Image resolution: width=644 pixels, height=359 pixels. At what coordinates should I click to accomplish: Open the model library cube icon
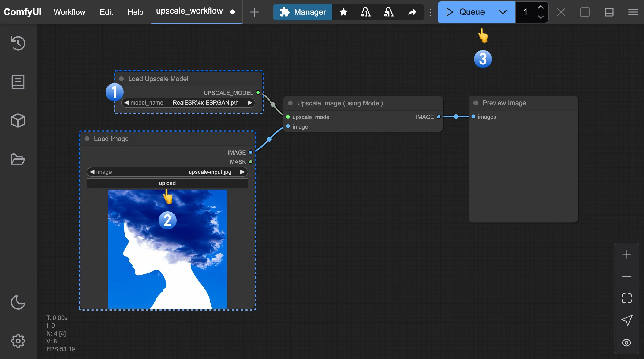(18, 120)
